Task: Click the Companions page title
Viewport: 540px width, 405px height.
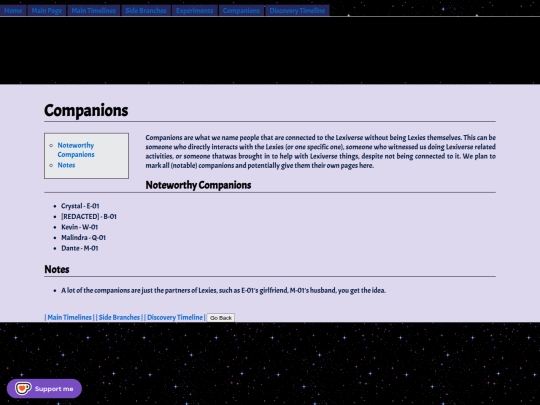Action: coord(86,111)
